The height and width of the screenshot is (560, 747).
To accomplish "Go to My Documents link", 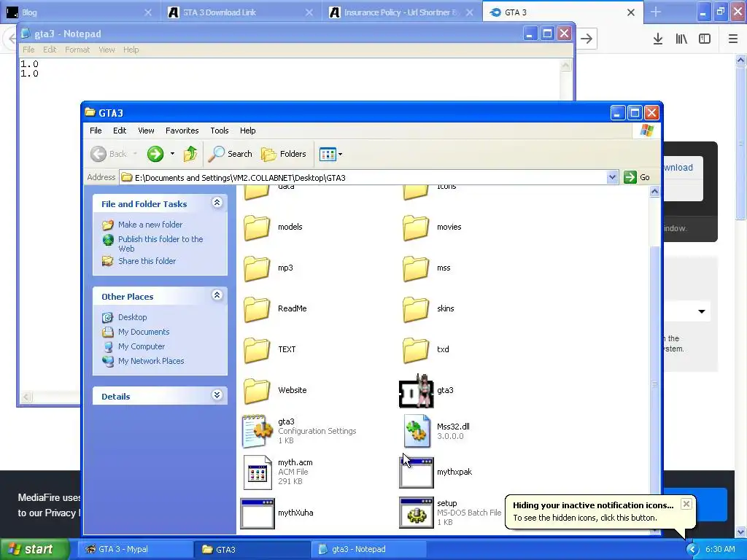I will 144,332.
